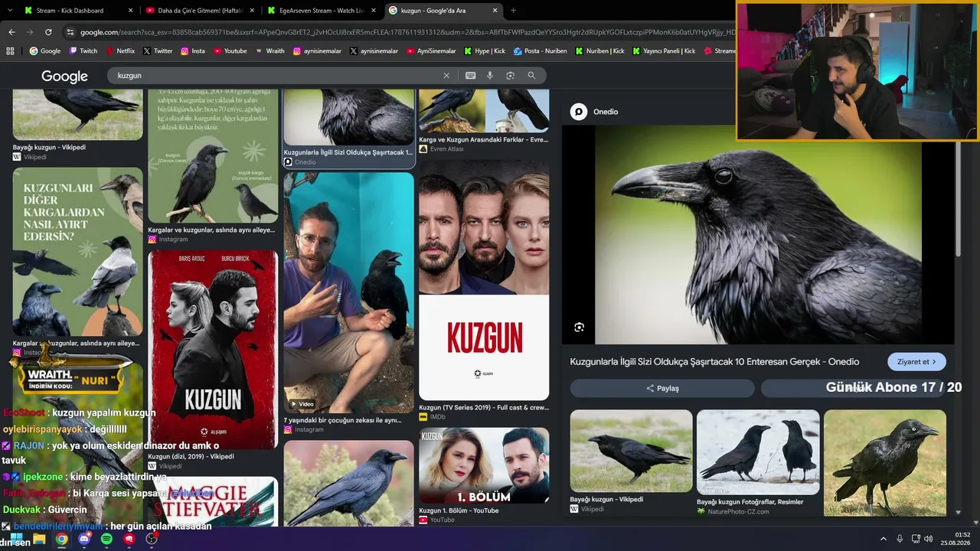The image size is (980, 551).
Task: Reload the Google search page
Action: (x=48, y=32)
